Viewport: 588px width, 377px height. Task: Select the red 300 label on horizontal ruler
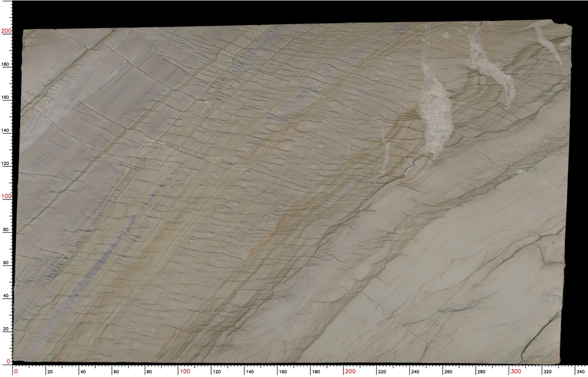[516, 371]
